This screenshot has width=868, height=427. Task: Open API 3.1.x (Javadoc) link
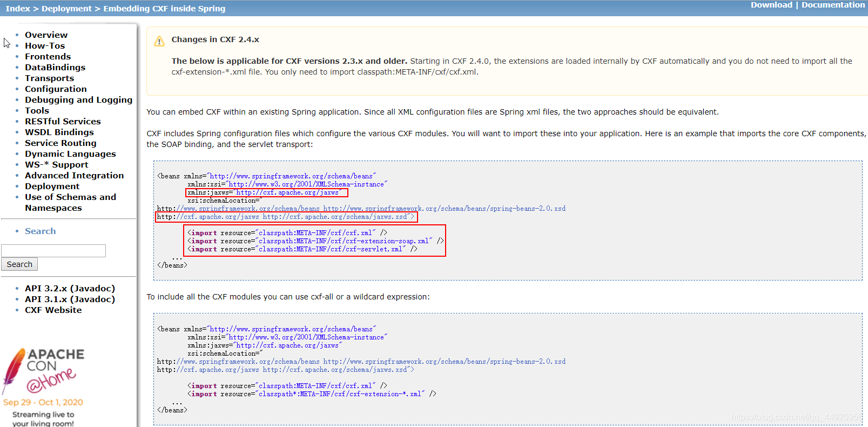[70, 299]
